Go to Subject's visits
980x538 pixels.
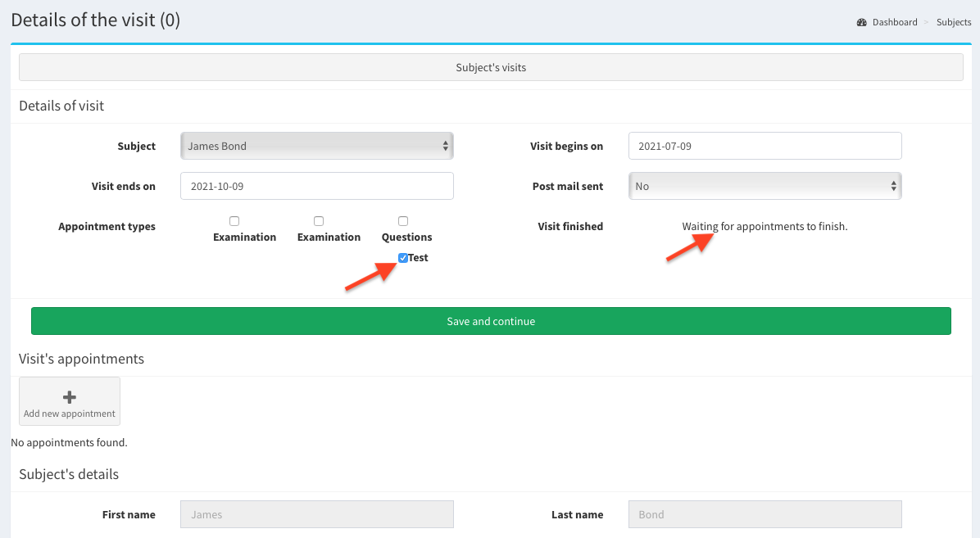pyautogui.click(x=491, y=67)
